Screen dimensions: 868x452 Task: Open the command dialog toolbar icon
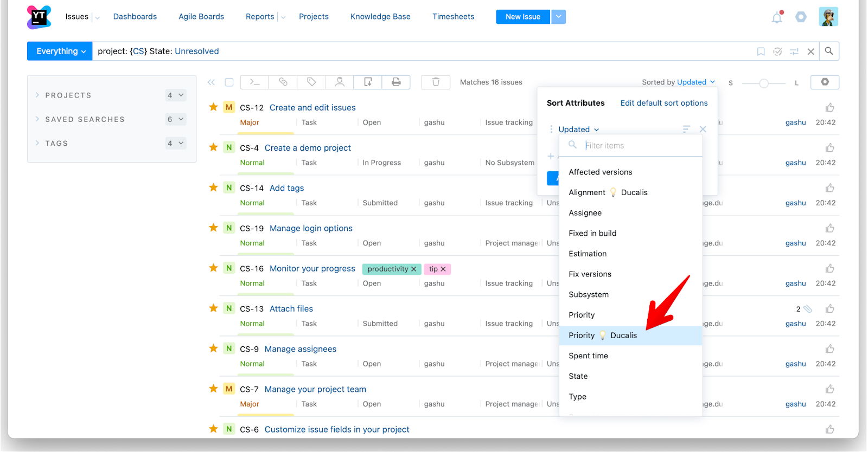coord(254,82)
